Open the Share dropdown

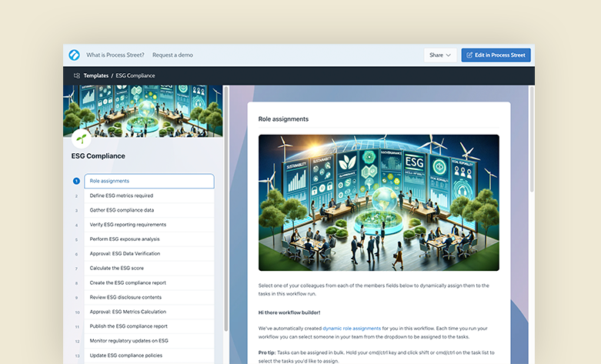point(440,55)
